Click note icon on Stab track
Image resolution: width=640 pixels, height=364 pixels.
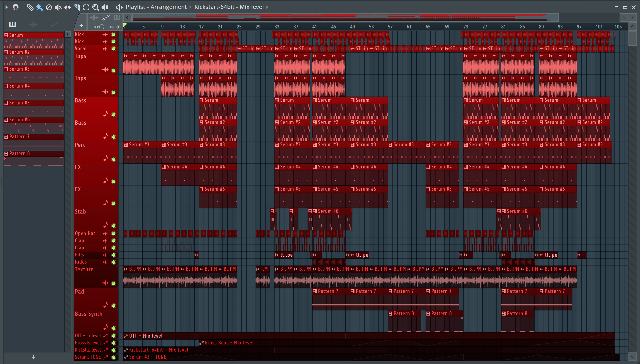[106, 225]
